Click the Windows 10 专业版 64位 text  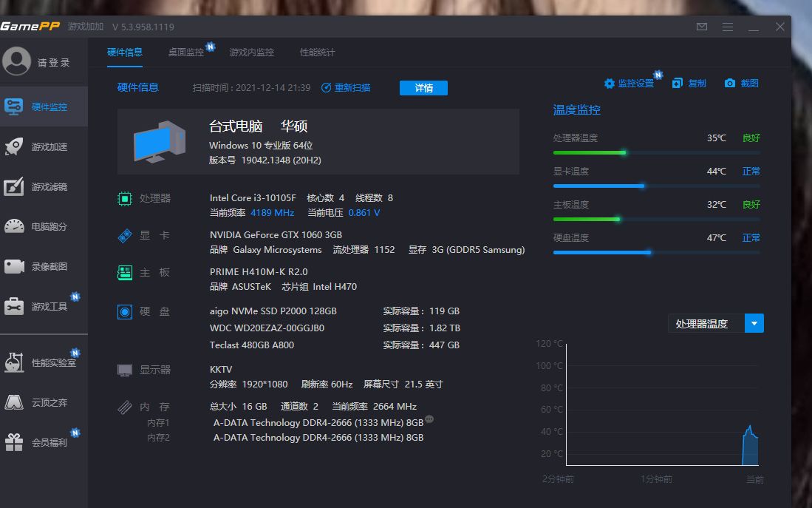pyautogui.click(x=261, y=146)
